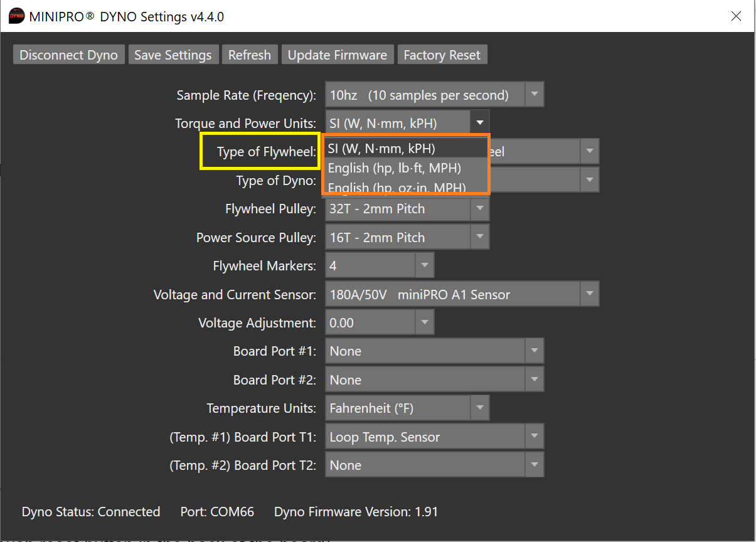Open the Voltage Adjustment dropdown
The height and width of the screenshot is (542, 756).
380,323
